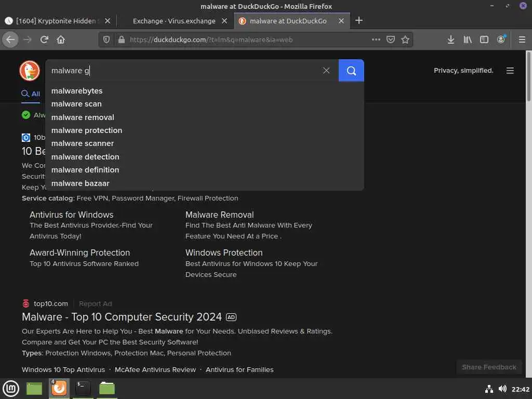
Task: Open the Firefox account icon
Action: (501, 39)
